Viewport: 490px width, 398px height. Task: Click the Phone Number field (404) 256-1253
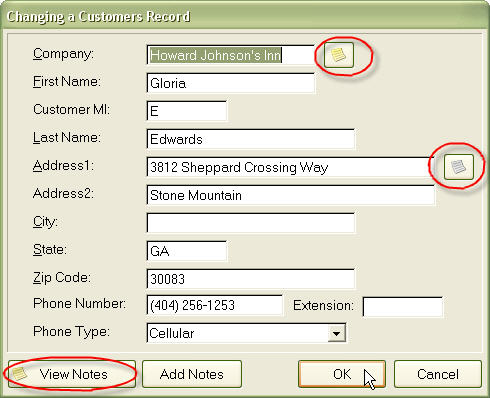point(214,305)
